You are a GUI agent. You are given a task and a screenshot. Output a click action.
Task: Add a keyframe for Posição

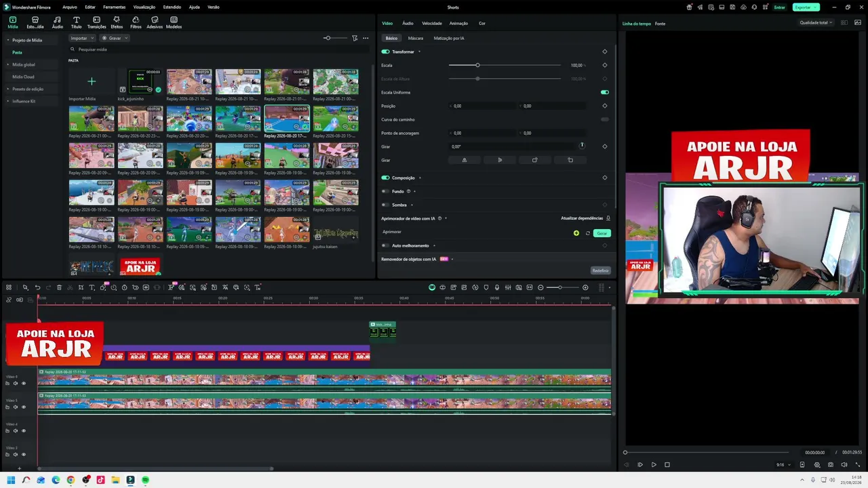(x=605, y=106)
